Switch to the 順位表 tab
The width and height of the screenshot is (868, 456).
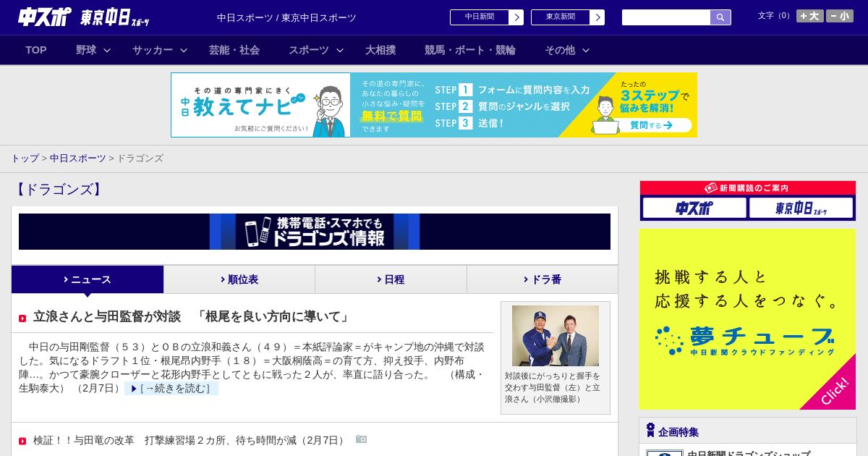point(239,279)
